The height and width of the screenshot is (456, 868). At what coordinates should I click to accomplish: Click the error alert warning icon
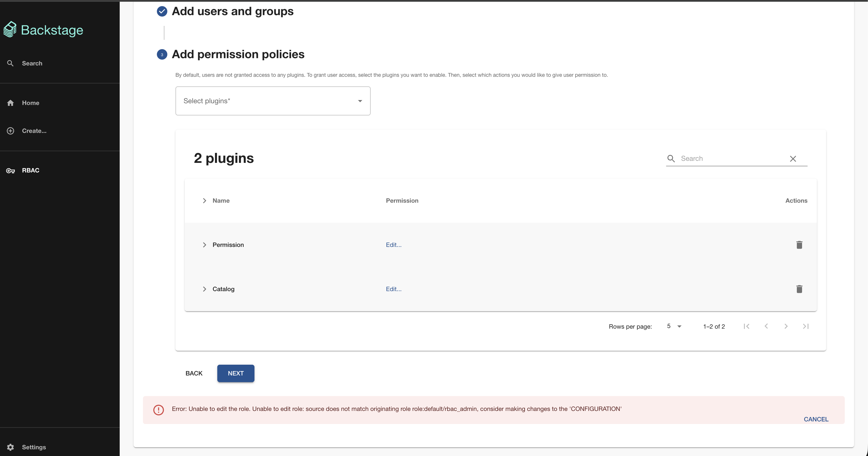(158, 410)
